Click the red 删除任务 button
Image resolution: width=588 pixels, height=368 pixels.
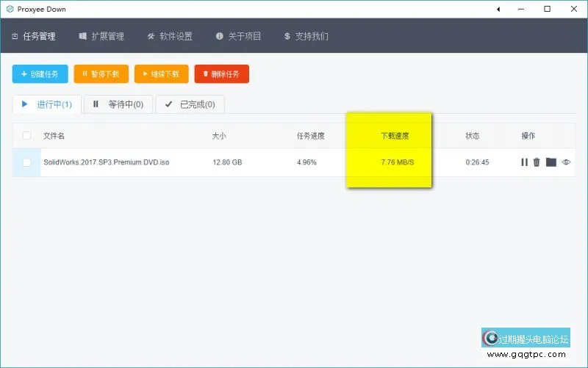pos(222,74)
